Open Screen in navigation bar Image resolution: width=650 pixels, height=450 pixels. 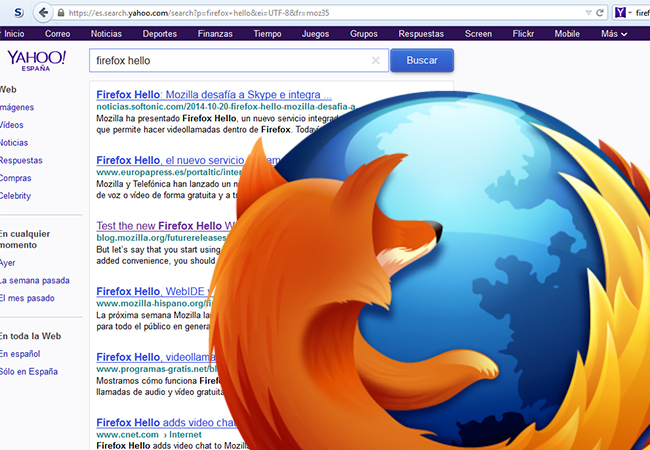[x=478, y=34]
